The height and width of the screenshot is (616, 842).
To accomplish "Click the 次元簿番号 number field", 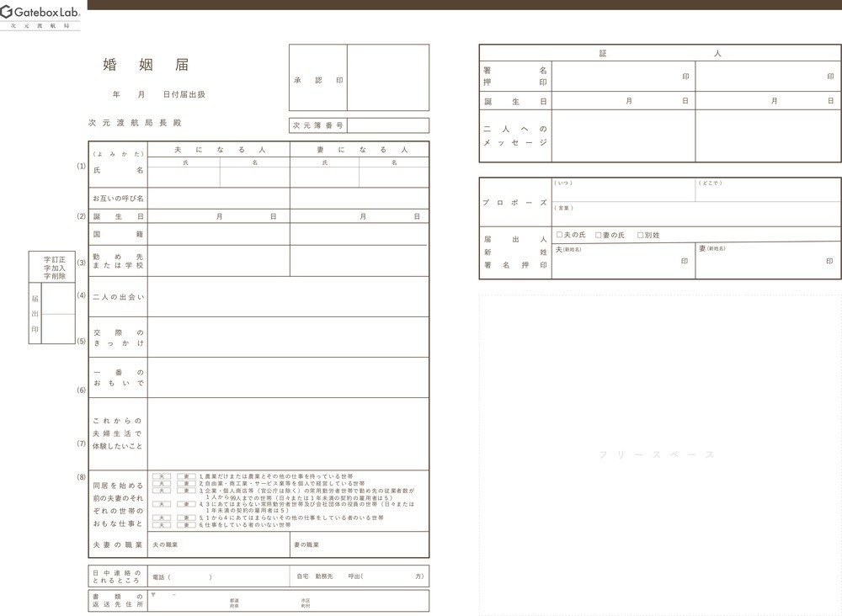I will tap(387, 125).
